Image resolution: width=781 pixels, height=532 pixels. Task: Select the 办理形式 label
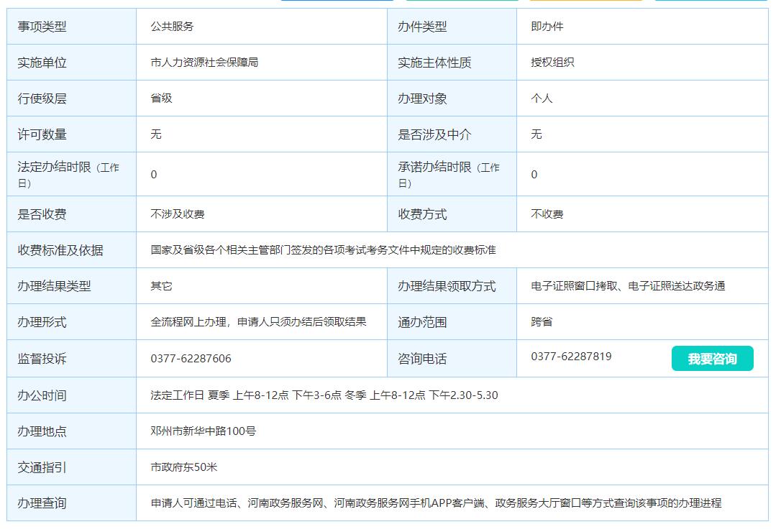point(42,322)
